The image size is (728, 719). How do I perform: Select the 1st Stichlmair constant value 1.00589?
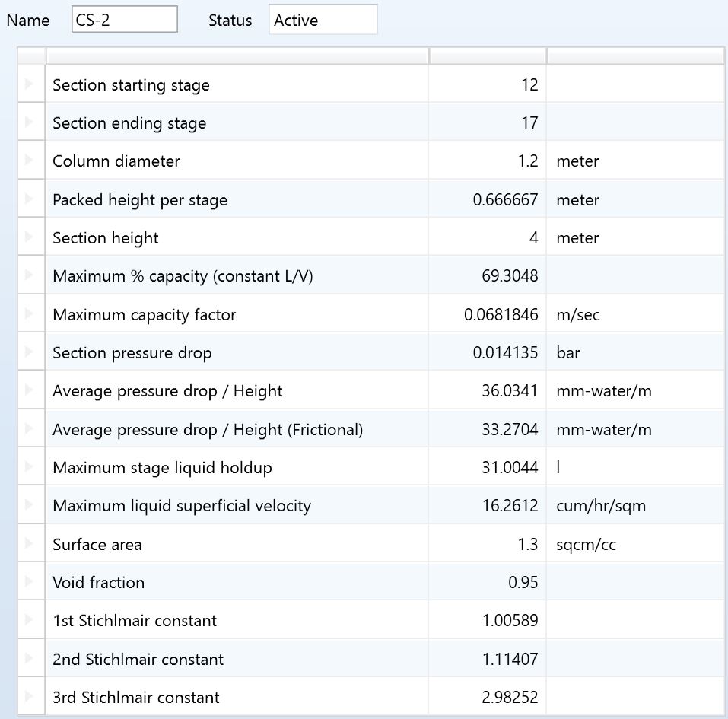(510, 621)
